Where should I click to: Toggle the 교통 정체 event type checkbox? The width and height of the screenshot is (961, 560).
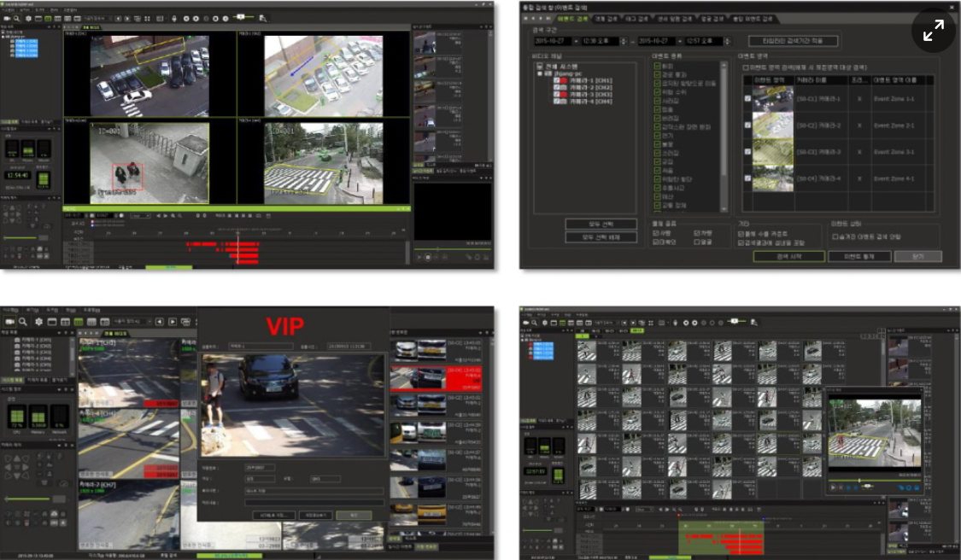(657, 205)
